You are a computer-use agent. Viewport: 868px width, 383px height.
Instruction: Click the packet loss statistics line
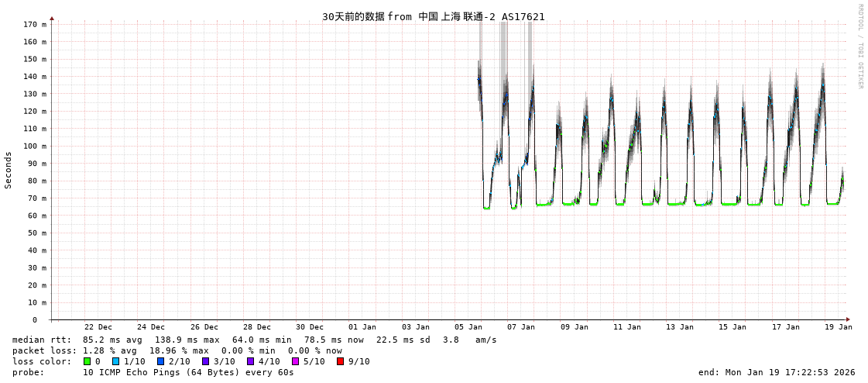[x=177, y=350]
